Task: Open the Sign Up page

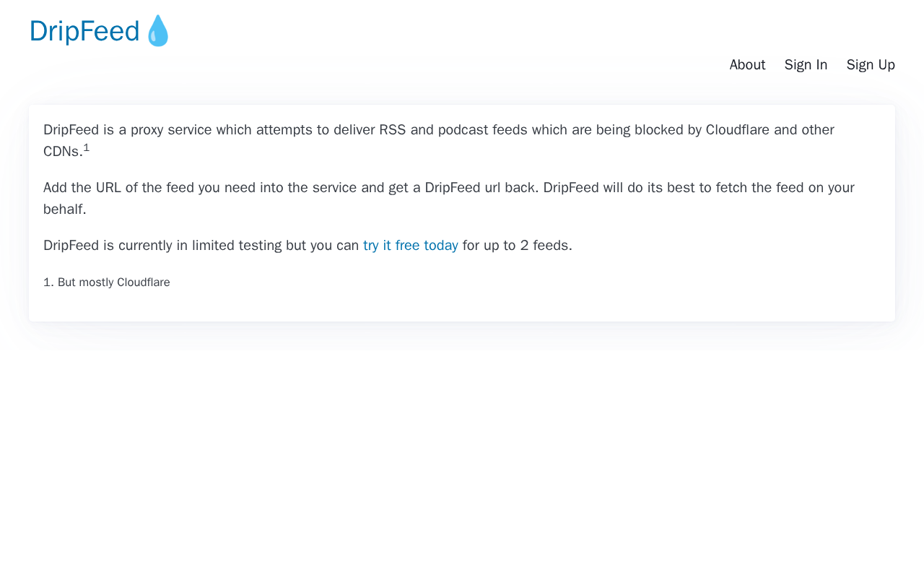Action: click(871, 65)
